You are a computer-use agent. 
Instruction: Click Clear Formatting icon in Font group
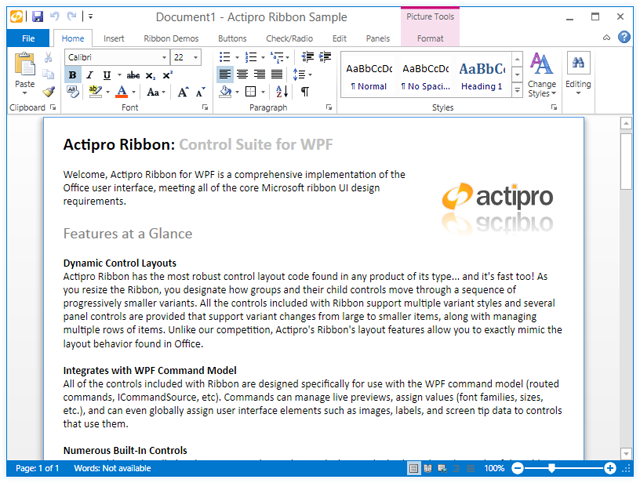pyautogui.click(x=73, y=91)
